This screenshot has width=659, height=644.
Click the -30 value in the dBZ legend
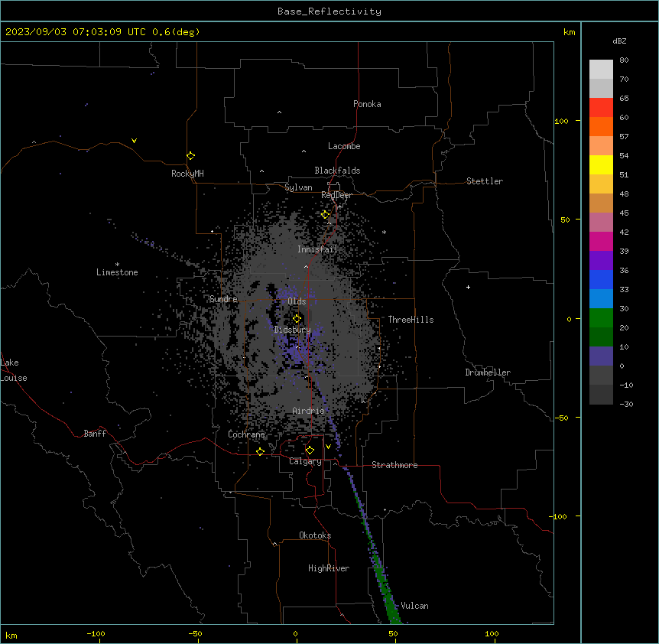626,404
